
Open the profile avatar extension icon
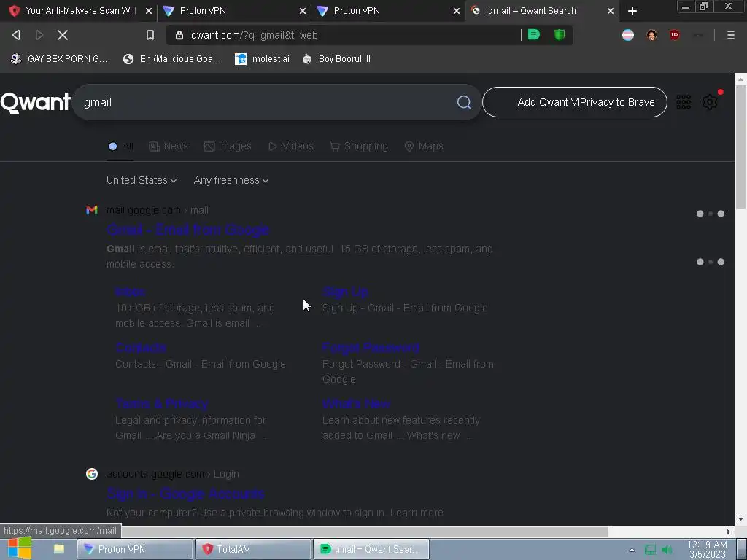click(x=651, y=35)
